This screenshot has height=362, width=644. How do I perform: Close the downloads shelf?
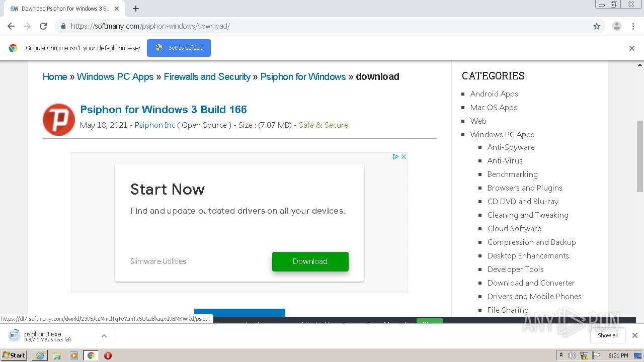click(x=635, y=335)
